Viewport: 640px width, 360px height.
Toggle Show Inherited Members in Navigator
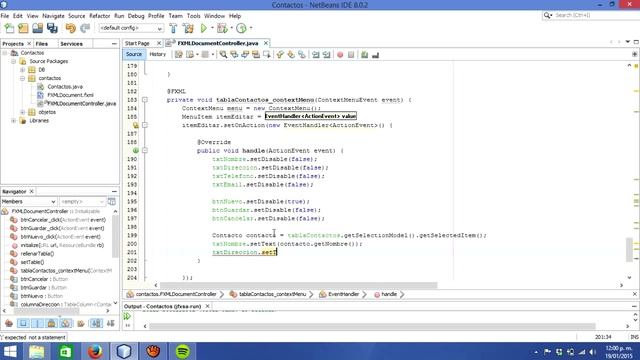pos(9,324)
